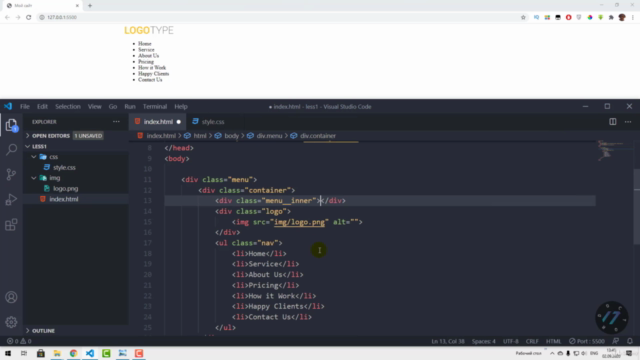Click the Live Server Port 5500 indicator

point(587,341)
